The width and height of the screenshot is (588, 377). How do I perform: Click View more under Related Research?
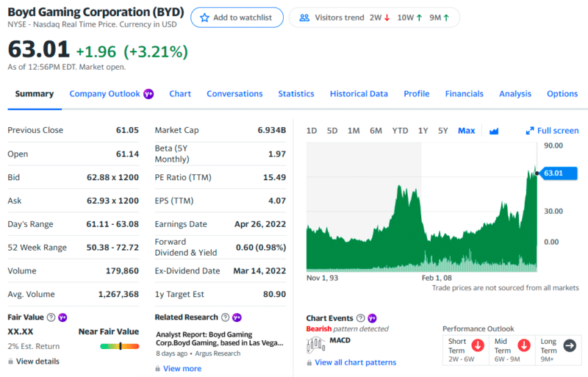pyautogui.click(x=182, y=369)
